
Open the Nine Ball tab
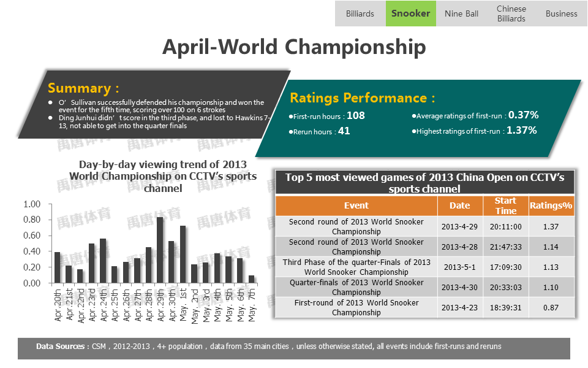point(461,13)
